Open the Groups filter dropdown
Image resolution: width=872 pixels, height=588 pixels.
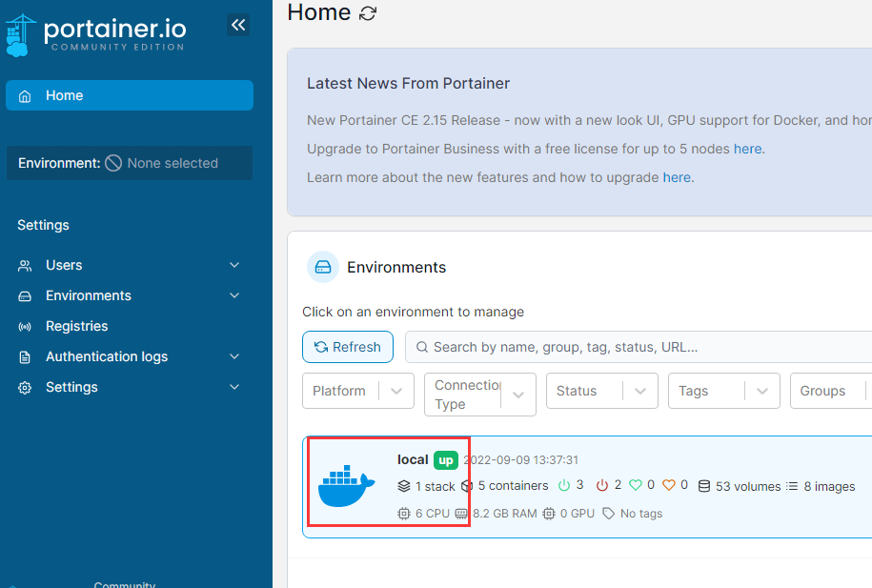coord(831,391)
